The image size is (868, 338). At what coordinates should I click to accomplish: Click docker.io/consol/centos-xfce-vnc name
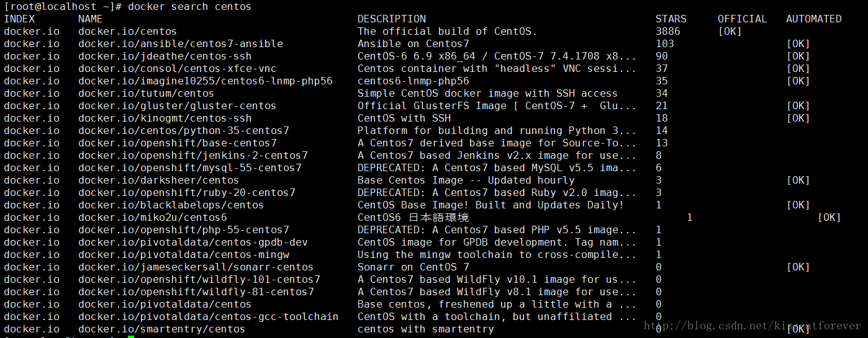178,68
